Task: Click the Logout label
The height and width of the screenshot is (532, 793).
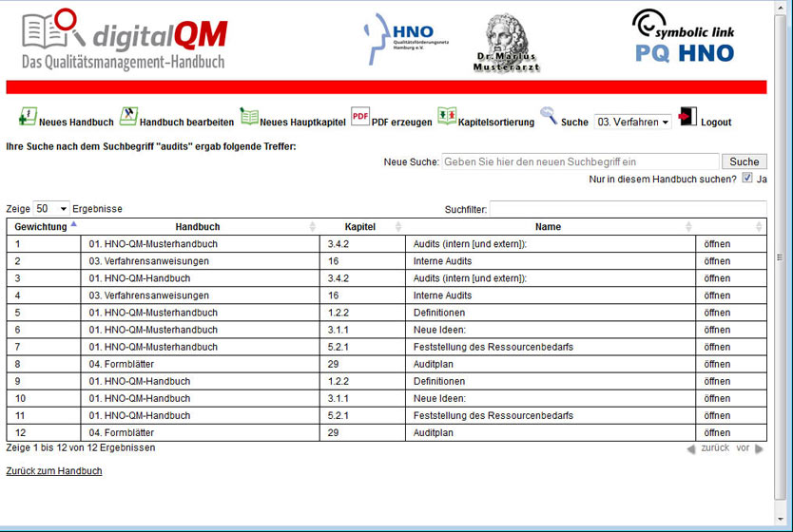Action: click(716, 123)
